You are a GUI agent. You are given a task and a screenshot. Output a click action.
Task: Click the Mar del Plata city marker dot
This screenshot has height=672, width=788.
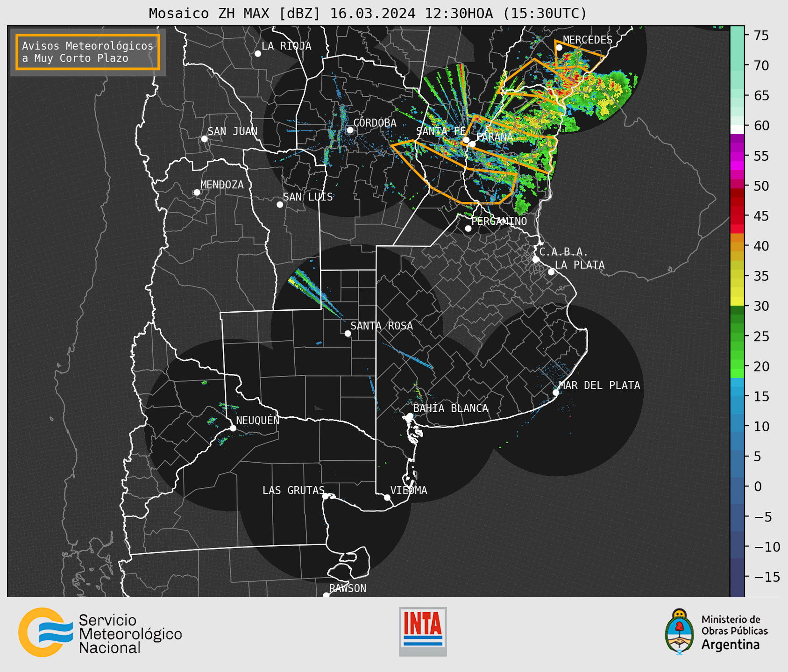click(556, 393)
